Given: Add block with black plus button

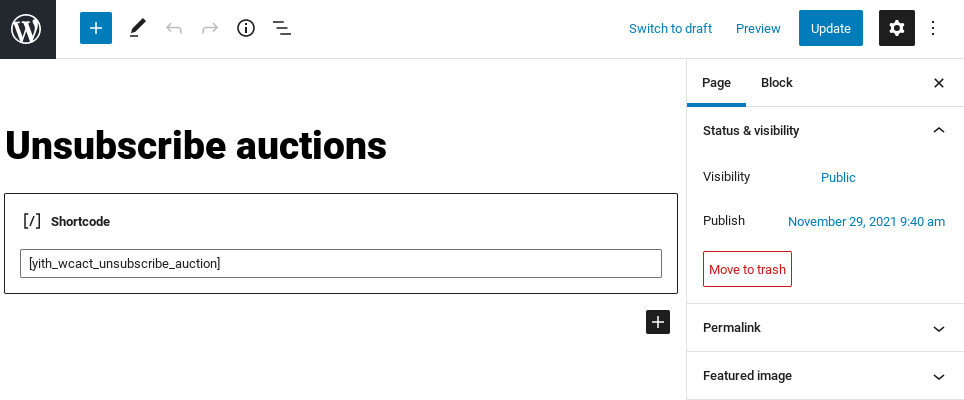Looking at the screenshot, I should (x=658, y=322).
